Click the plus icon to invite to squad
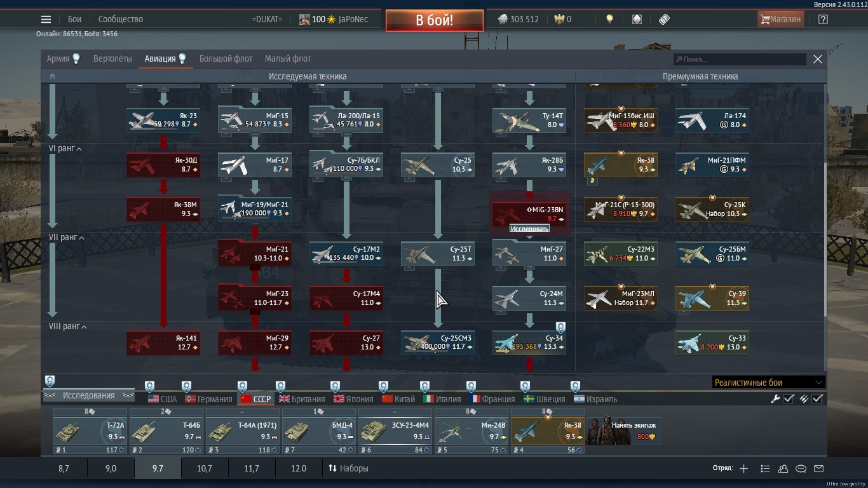Image resolution: width=868 pixels, height=488 pixels. click(743, 469)
